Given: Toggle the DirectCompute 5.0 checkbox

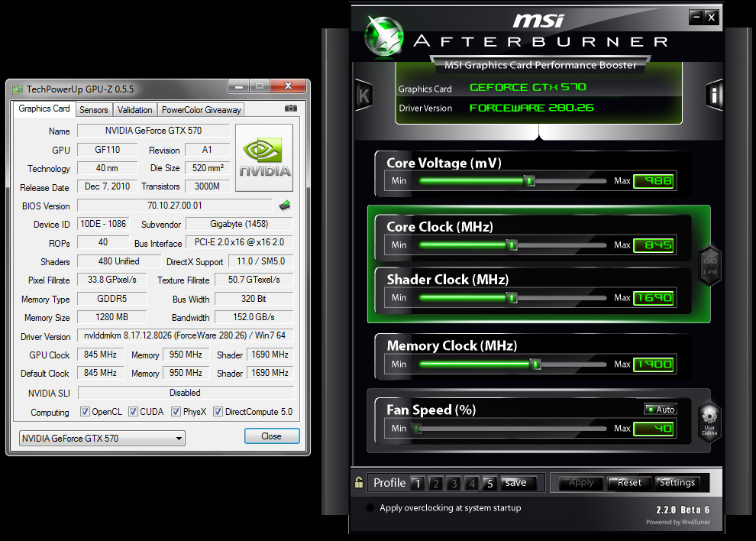Looking at the screenshot, I should 218,412.
